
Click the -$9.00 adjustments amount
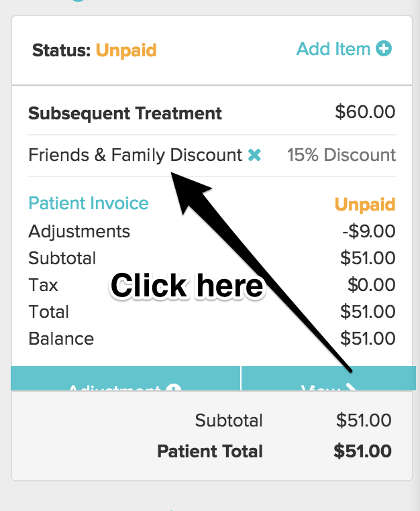click(368, 231)
